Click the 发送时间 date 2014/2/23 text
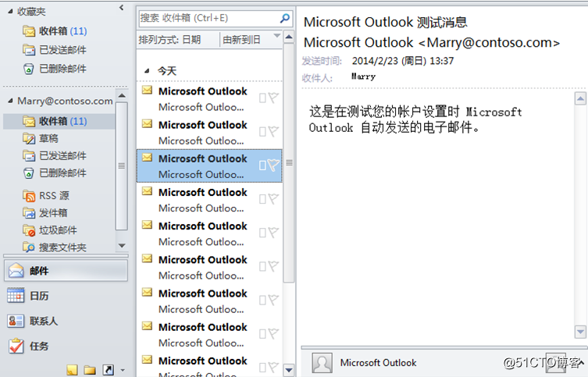This screenshot has width=588, height=377. pyautogui.click(x=403, y=61)
